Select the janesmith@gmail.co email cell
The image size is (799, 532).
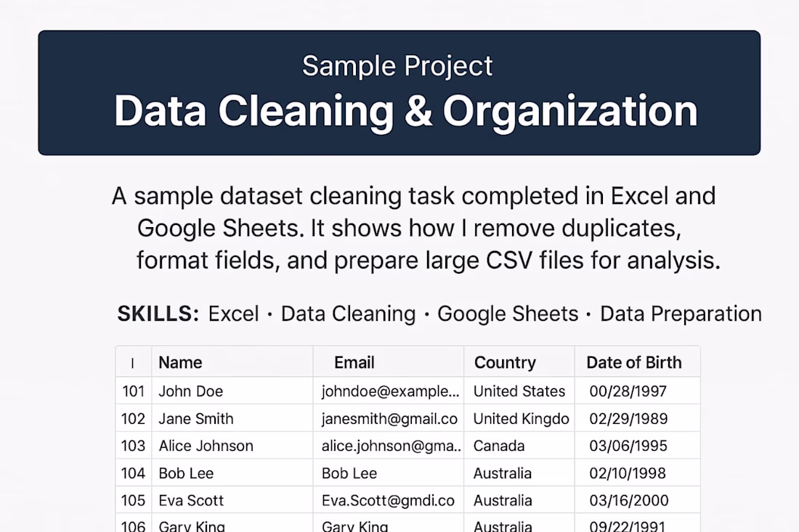pyautogui.click(x=389, y=419)
